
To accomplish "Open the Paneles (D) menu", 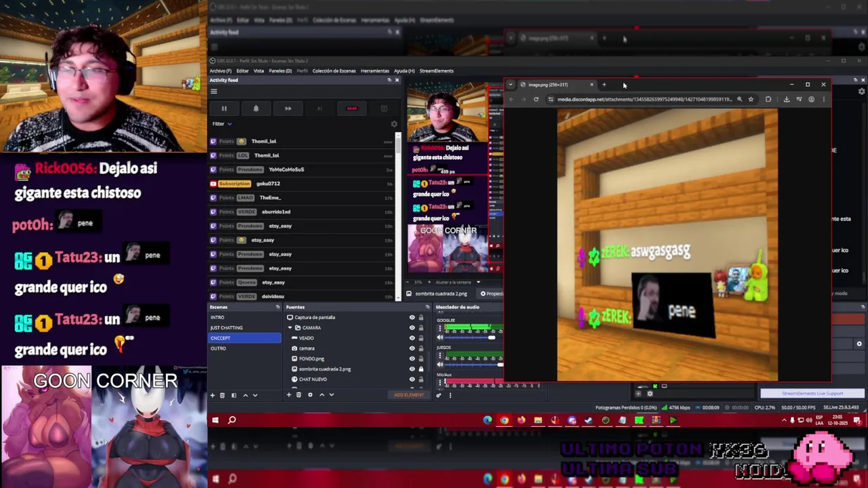I will coord(280,70).
